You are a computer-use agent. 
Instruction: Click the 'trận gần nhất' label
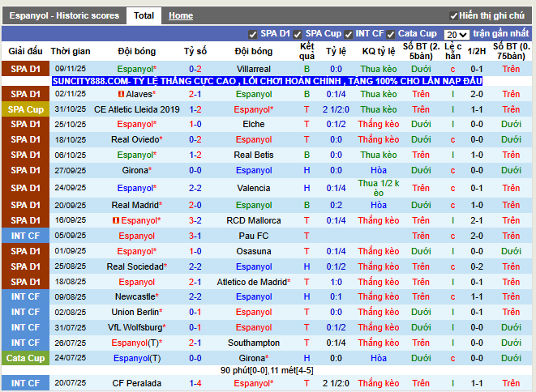(x=501, y=33)
